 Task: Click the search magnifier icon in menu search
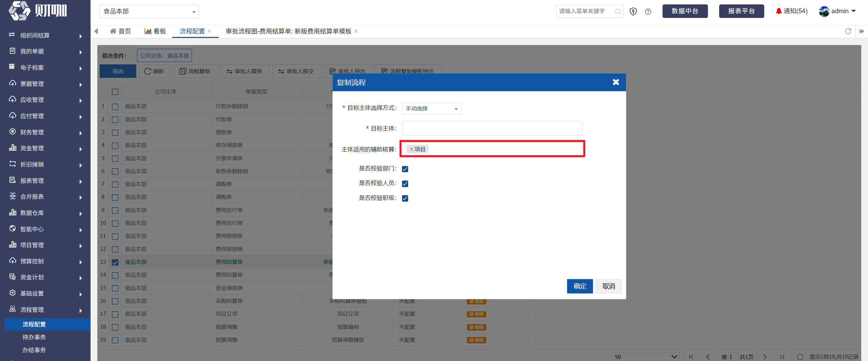tap(618, 12)
